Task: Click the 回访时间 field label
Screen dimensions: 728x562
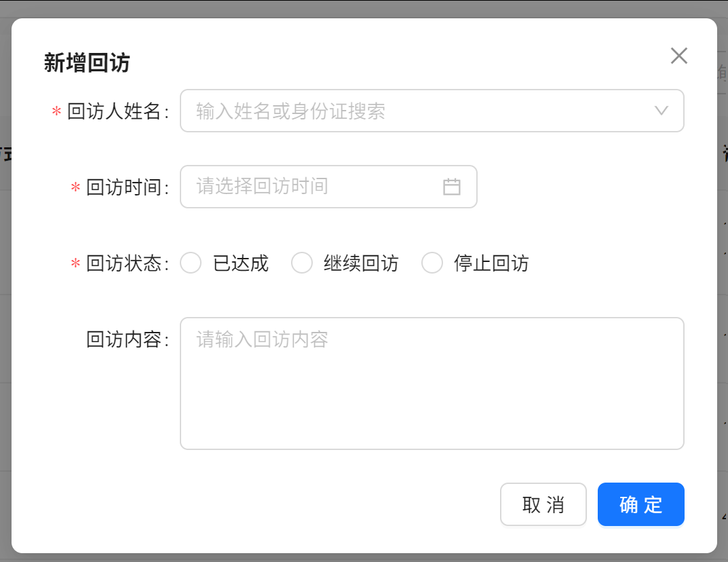Action: tap(126, 187)
